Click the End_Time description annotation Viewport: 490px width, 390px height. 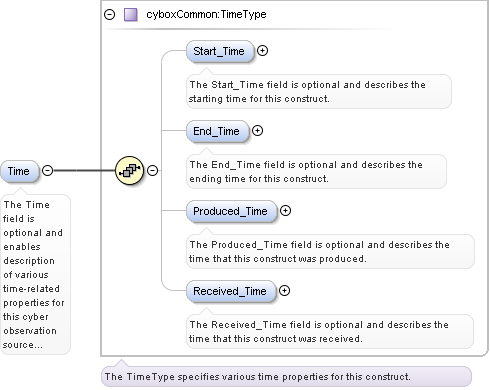point(316,171)
